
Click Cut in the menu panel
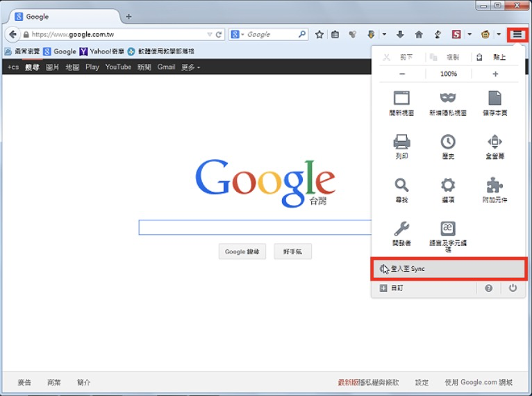(402, 57)
